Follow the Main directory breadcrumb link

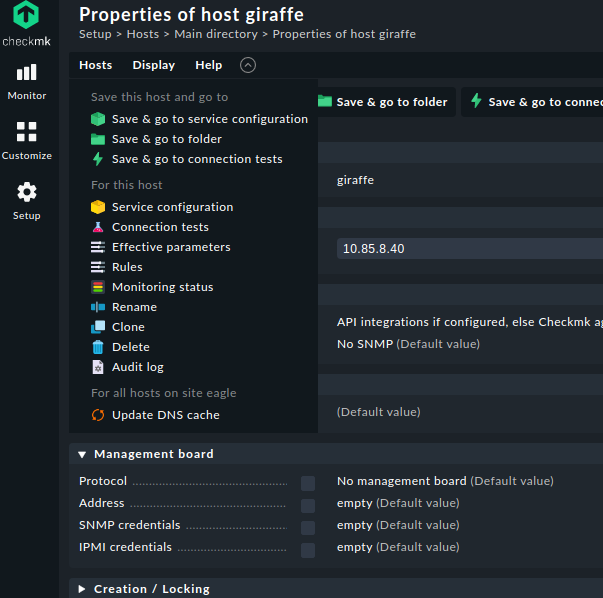click(x=217, y=34)
